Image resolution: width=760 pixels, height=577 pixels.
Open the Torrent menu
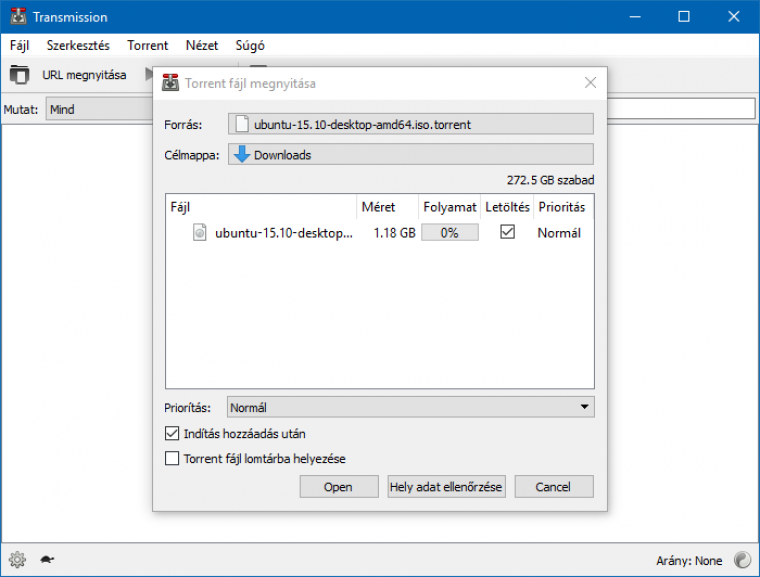tap(147, 46)
